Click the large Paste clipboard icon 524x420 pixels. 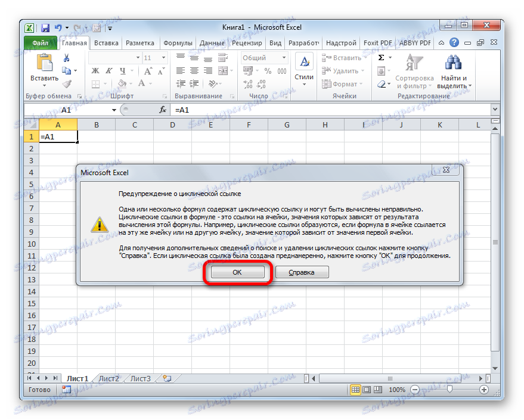click(x=45, y=63)
